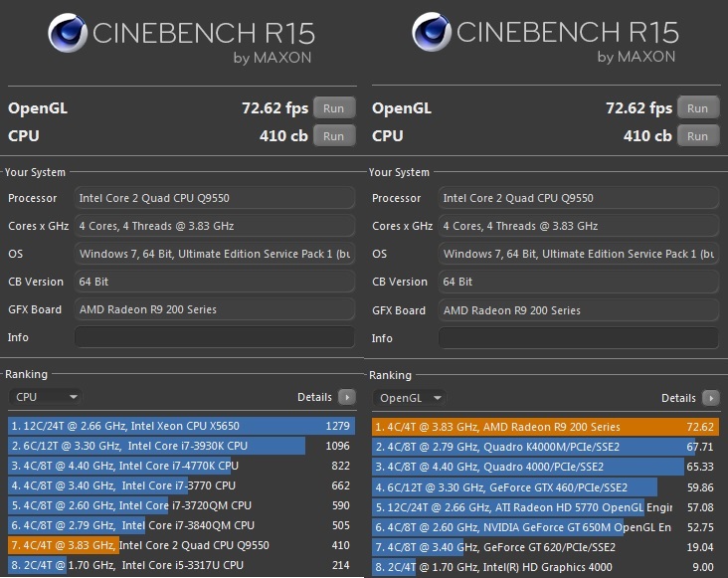
Task: Run the OpenGL test in right panel
Action: (698, 108)
